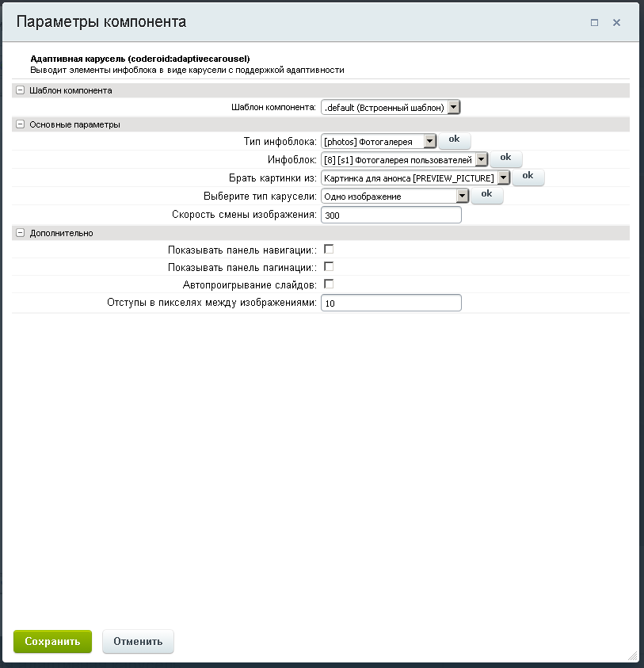Toggle Автопроигрывание слайдов checkbox
Screen dimensions: 644x668
click(329, 284)
